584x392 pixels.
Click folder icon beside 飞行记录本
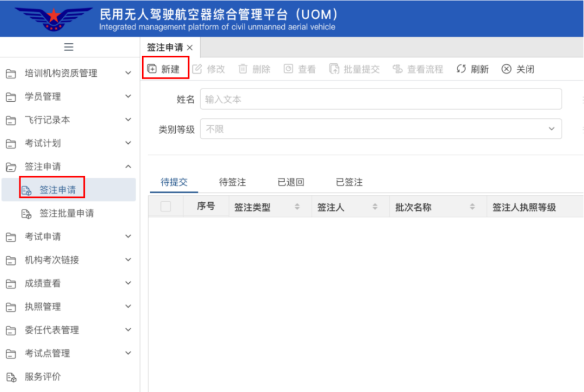pyautogui.click(x=11, y=121)
